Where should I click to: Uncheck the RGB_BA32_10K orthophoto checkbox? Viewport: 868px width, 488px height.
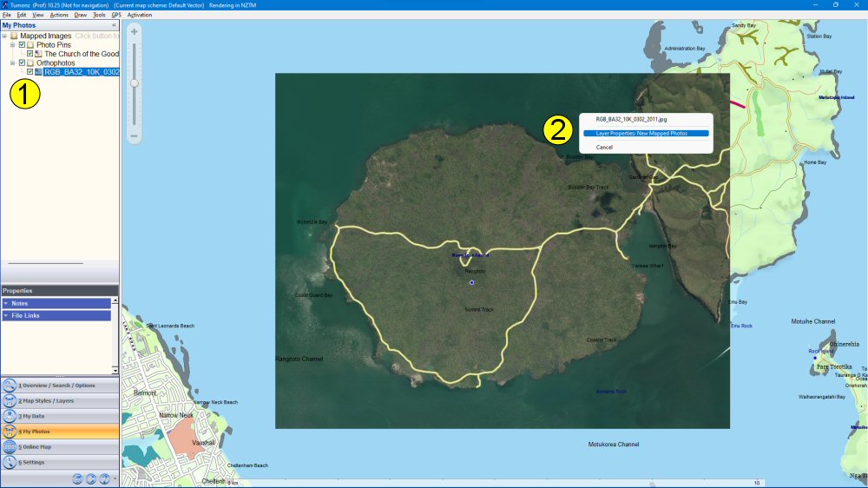[30, 72]
